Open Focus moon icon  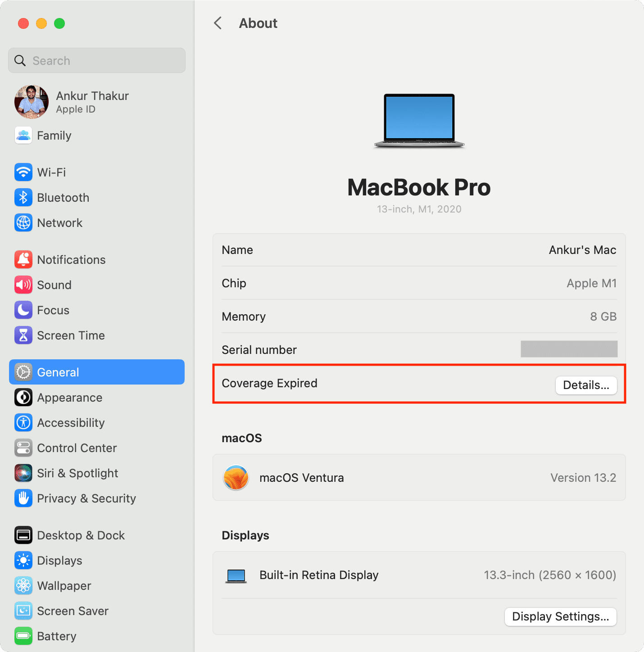point(23,310)
